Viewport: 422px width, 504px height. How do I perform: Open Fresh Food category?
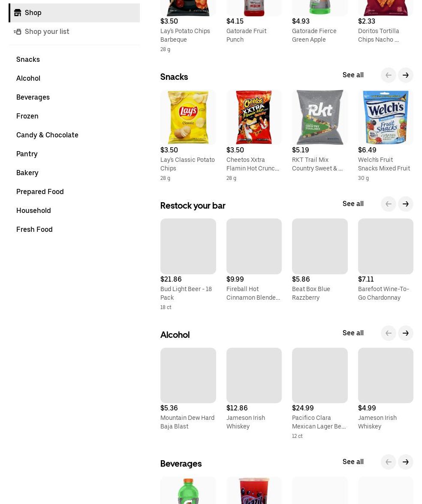[x=34, y=230]
